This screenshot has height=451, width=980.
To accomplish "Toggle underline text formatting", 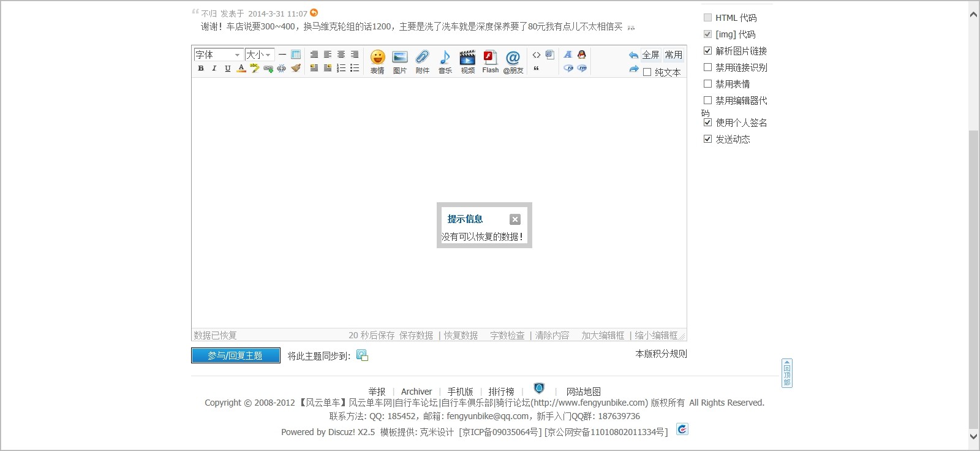I will click(228, 69).
